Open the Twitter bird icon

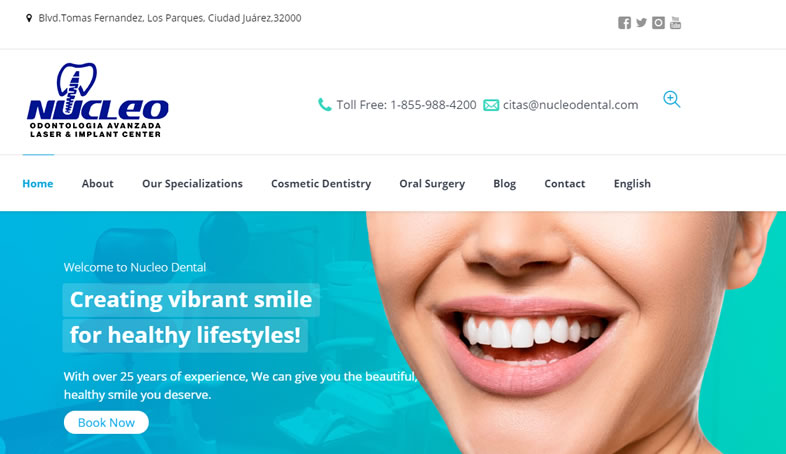tap(641, 23)
